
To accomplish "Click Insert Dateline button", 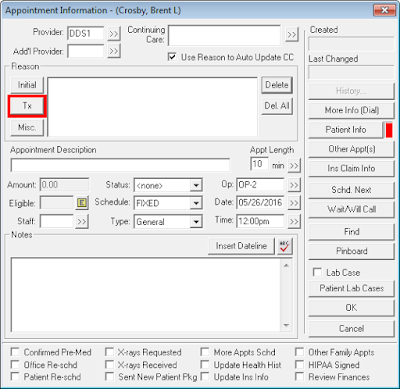I will 241,246.
